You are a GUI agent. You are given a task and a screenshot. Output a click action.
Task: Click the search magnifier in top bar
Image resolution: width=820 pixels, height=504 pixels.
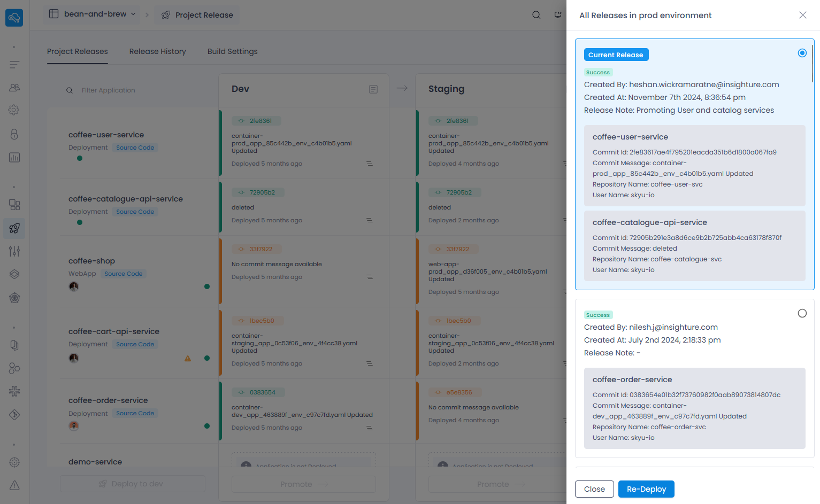click(x=536, y=15)
